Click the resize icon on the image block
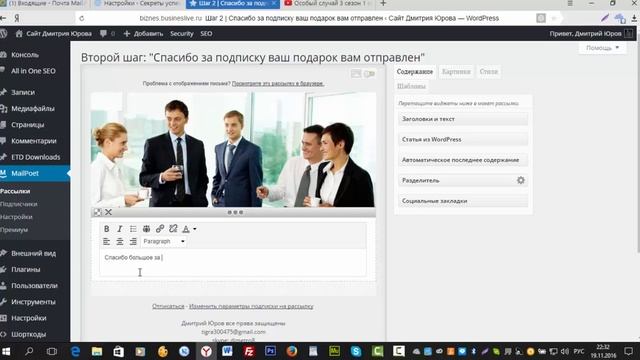Viewport: 640px width, 360px height. (98, 212)
